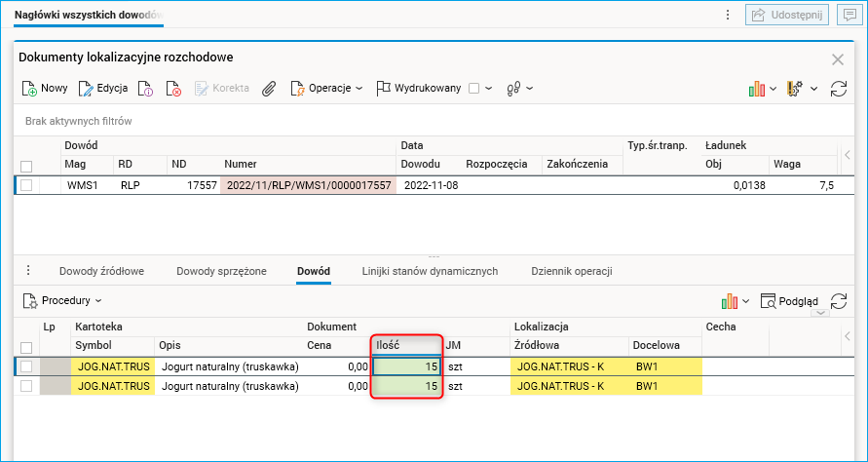Expand the top chart dropdown arrow

point(773,89)
